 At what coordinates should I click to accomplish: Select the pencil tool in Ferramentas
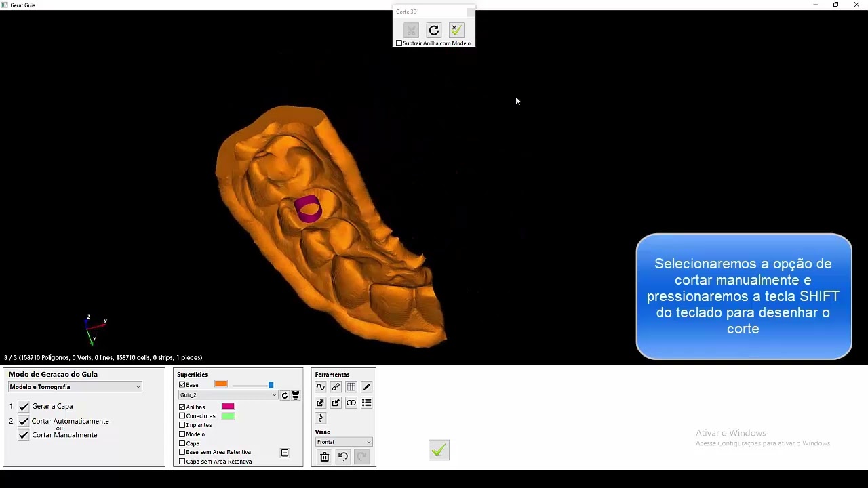[367, 387]
